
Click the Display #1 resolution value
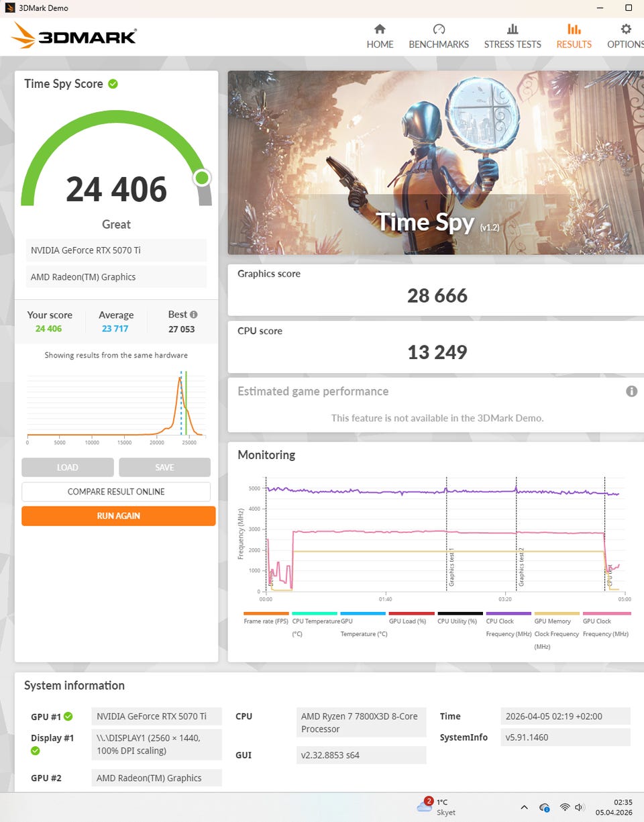[x=156, y=744]
